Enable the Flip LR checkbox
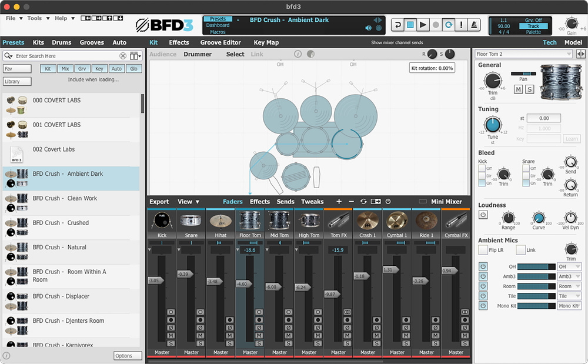This screenshot has height=364, width=588. 483,250
